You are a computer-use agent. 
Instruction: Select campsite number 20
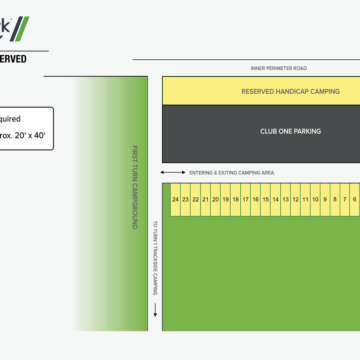pyautogui.click(x=215, y=200)
